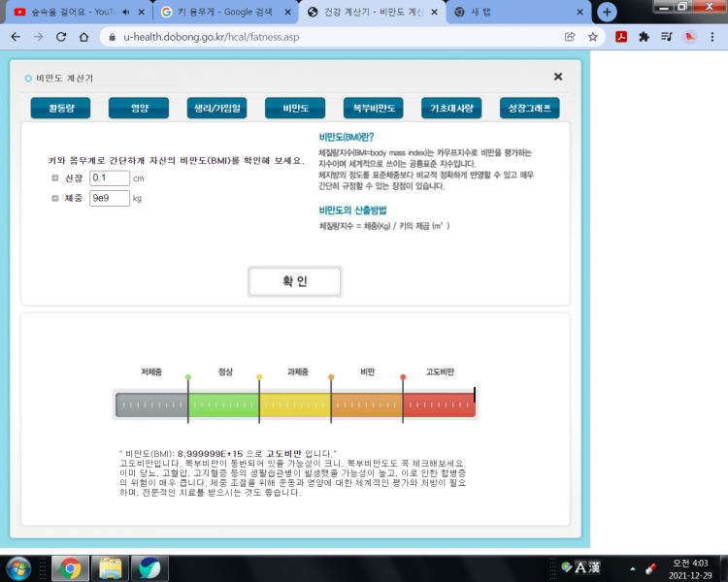Click the red 고도비만 segment of the gauge
The image size is (728, 582).
[439, 404]
